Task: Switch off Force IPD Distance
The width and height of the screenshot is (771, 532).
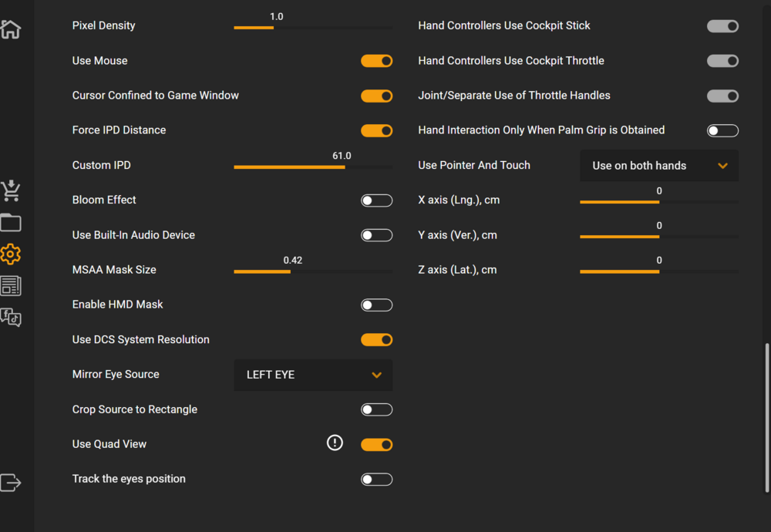Action: [x=376, y=131]
